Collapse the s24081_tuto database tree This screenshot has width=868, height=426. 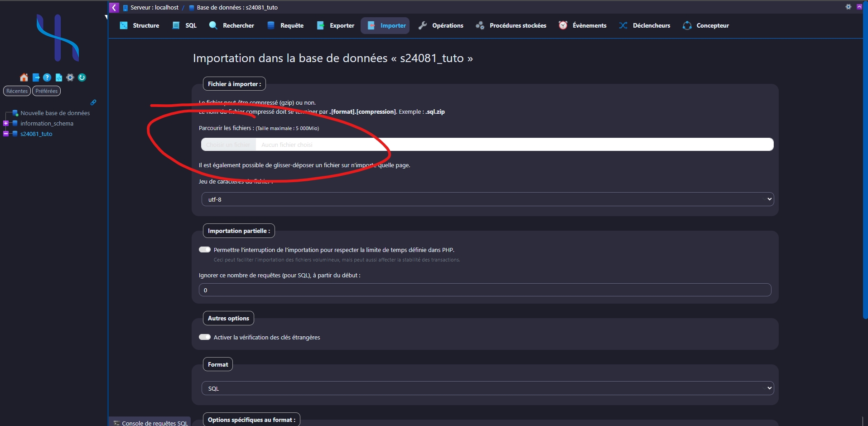click(6, 134)
